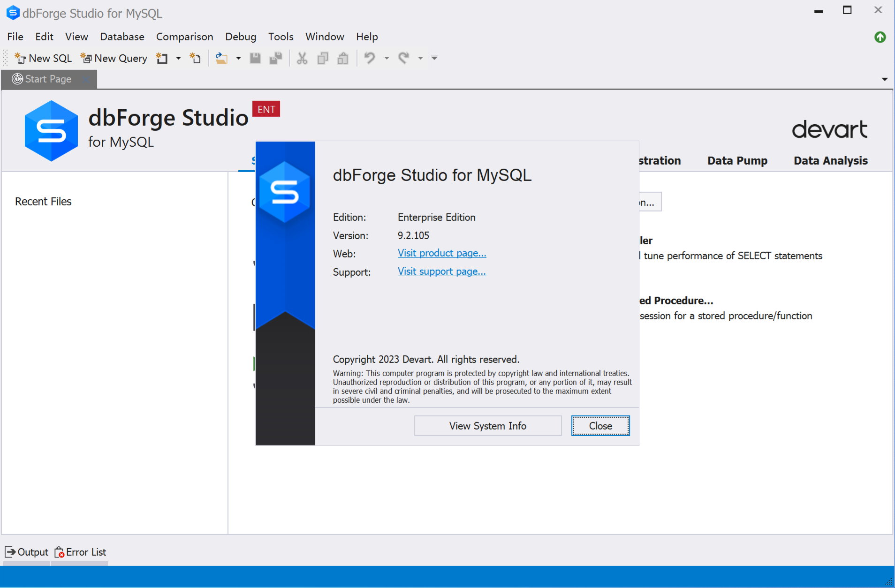895x588 pixels.
Task: Click Visit product page link
Action: pos(442,253)
